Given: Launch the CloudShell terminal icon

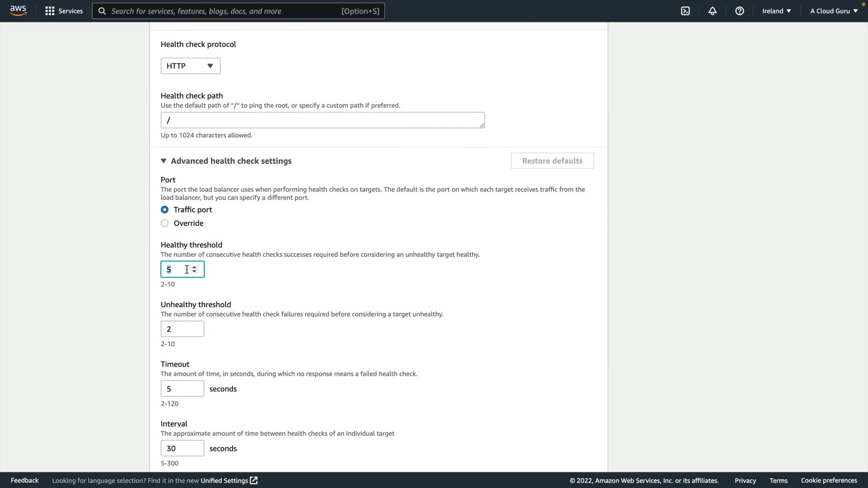Looking at the screenshot, I should pos(685,11).
